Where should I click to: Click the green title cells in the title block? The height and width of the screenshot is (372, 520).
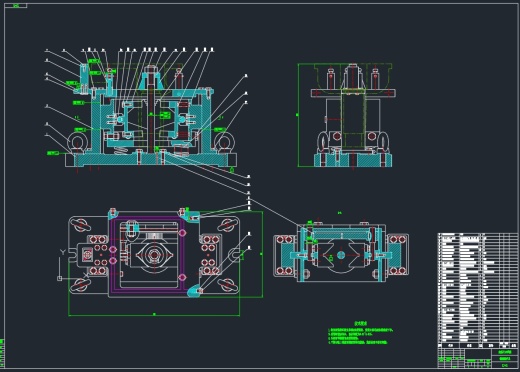[505, 359]
